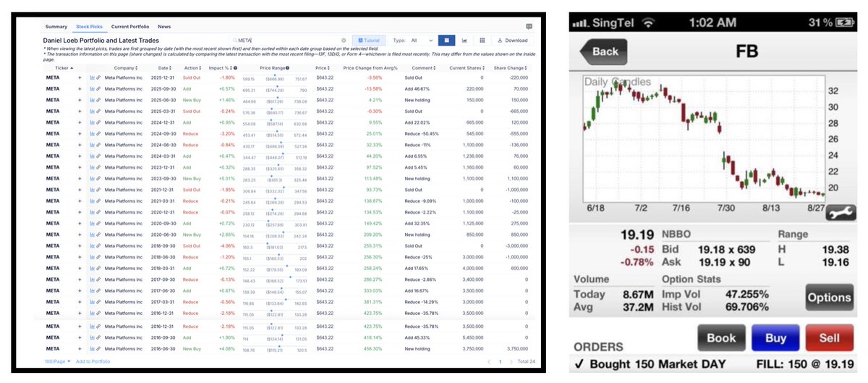The width and height of the screenshot is (868, 383).
Task: Sort by the Date column header
Action: (x=166, y=67)
